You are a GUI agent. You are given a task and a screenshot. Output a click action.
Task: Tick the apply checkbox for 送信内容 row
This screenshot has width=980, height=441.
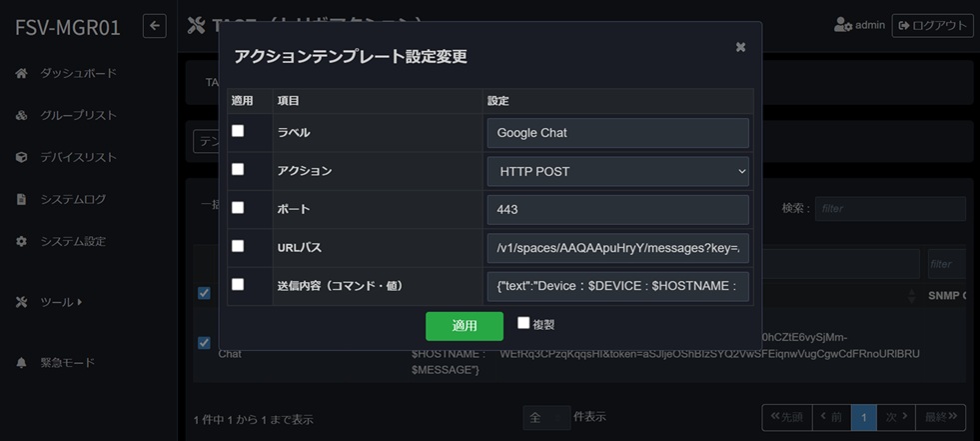point(238,284)
